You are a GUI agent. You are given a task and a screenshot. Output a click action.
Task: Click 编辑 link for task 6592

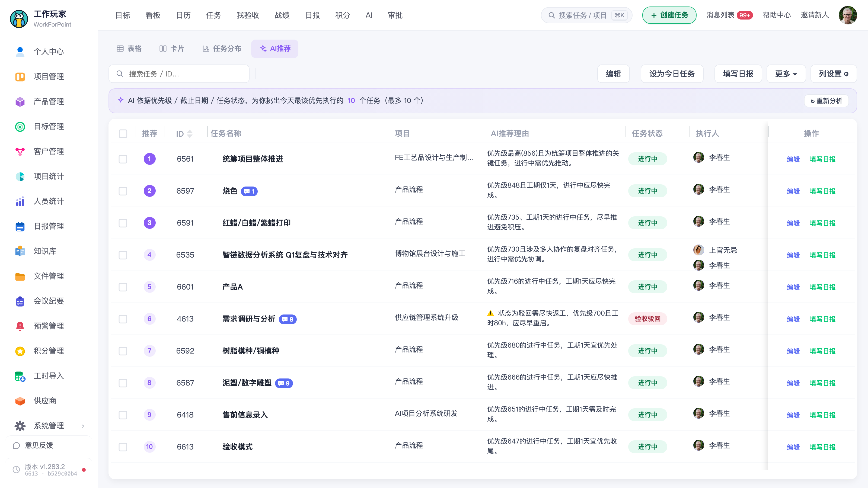tap(793, 351)
